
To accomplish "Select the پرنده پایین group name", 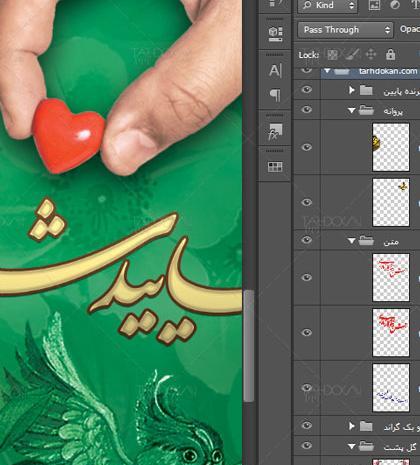I will 401,91.
